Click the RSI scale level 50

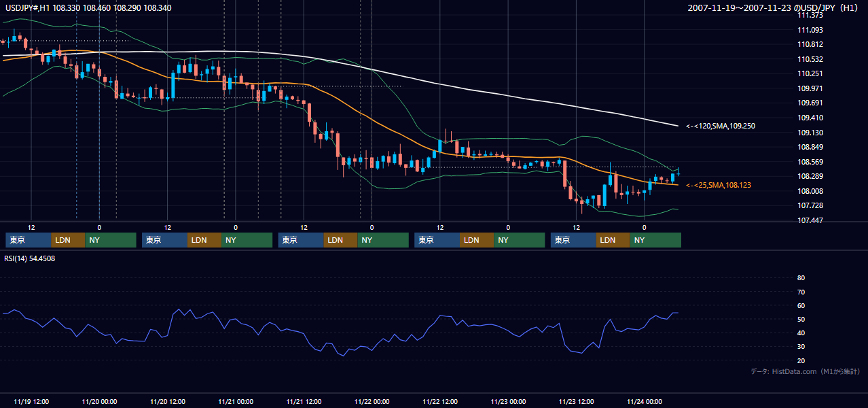(x=801, y=319)
